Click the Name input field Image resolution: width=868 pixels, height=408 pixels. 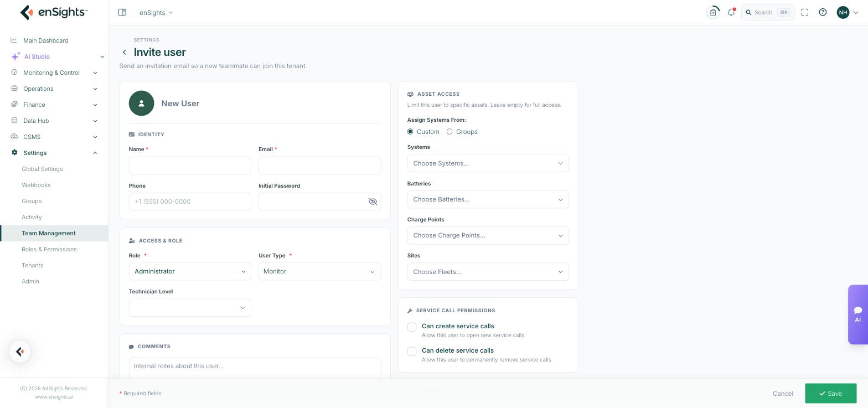pyautogui.click(x=190, y=166)
